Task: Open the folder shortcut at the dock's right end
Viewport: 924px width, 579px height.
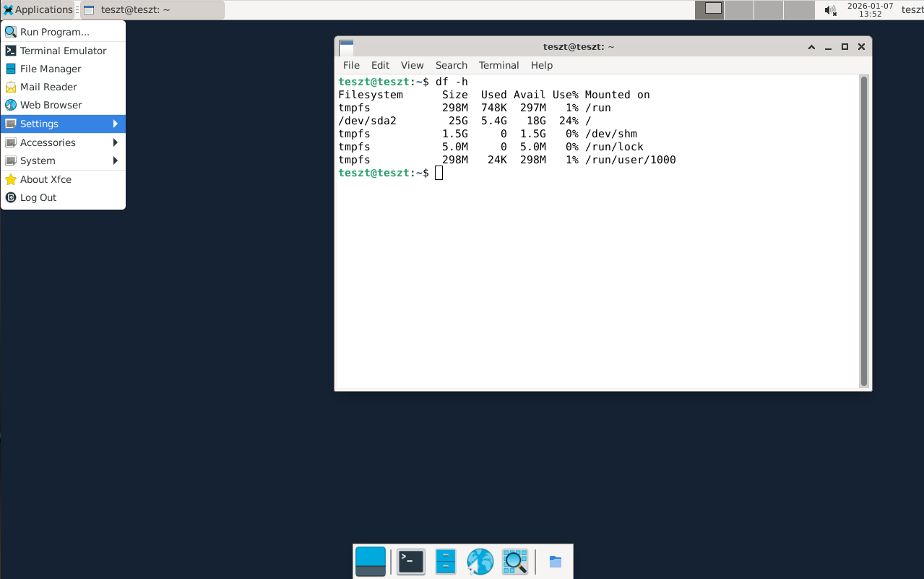Action: pos(555,561)
